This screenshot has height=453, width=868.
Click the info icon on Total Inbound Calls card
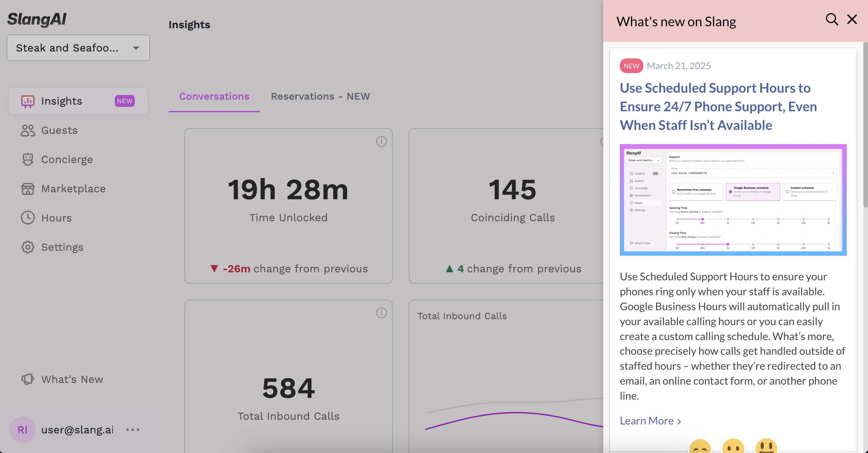[x=382, y=313]
